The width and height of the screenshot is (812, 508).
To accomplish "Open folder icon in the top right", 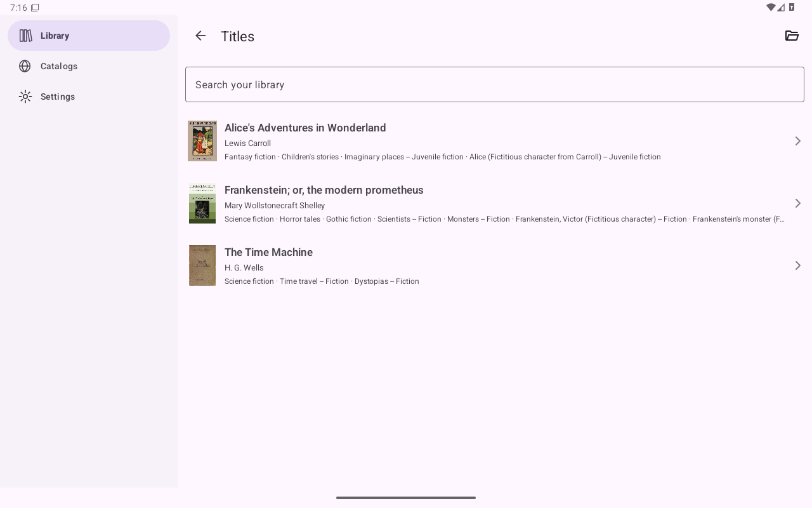I will click(x=792, y=36).
